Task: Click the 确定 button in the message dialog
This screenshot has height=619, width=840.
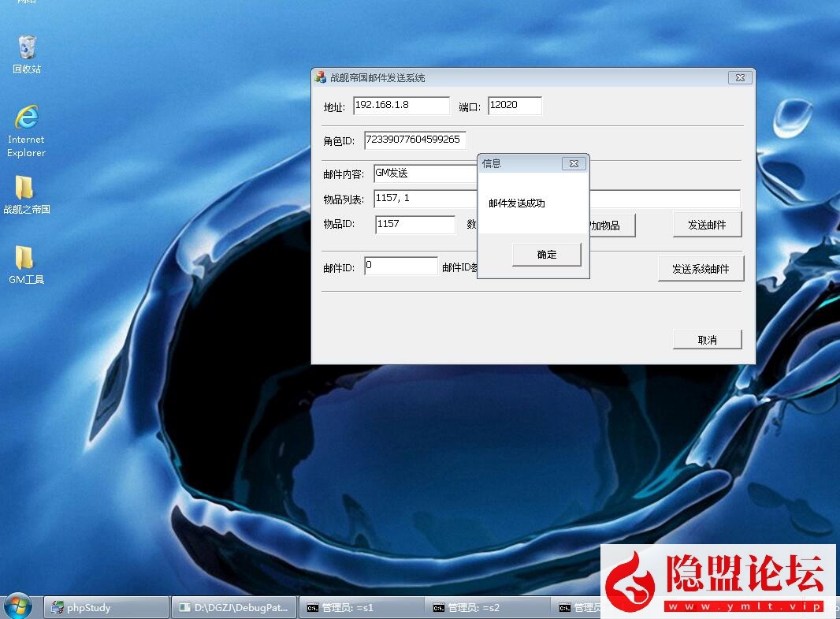Action: point(546,255)
